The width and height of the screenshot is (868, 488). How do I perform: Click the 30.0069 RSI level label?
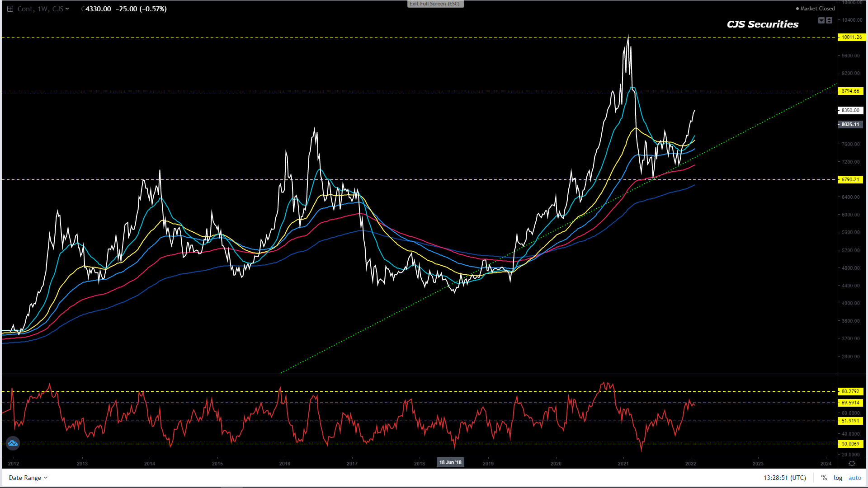tap(850, 444)
